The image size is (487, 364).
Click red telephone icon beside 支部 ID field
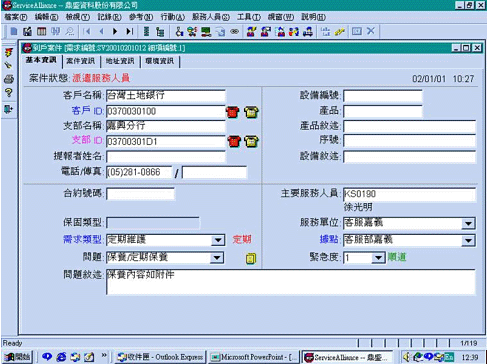[x=234, y=142]
